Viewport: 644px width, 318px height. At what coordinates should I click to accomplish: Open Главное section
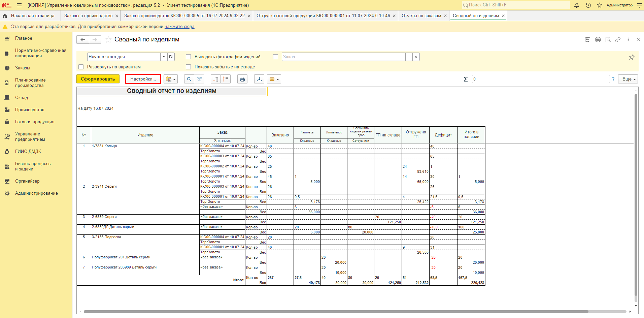24,38
